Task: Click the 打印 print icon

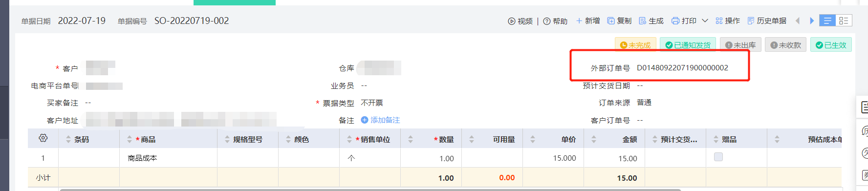Action: coord(675,21)
